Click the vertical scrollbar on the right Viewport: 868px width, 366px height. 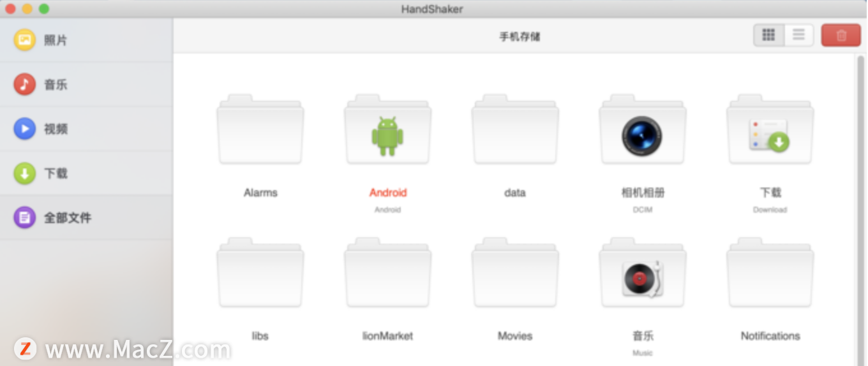(x=860, y=210)
